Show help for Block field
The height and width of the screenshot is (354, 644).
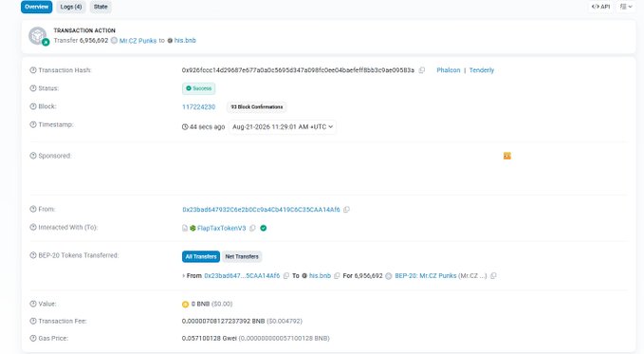coord(33,106)
